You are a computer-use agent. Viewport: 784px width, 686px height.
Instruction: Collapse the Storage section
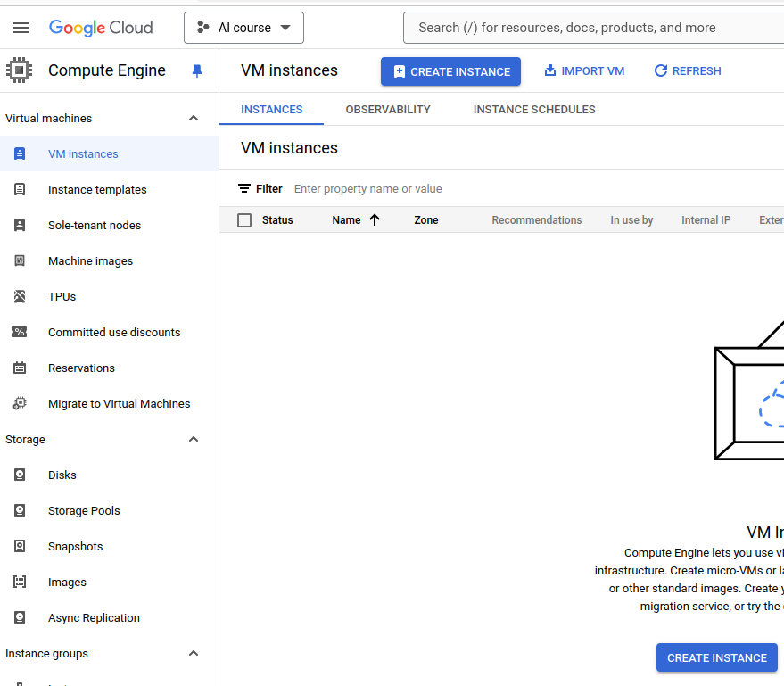point(194,439)
